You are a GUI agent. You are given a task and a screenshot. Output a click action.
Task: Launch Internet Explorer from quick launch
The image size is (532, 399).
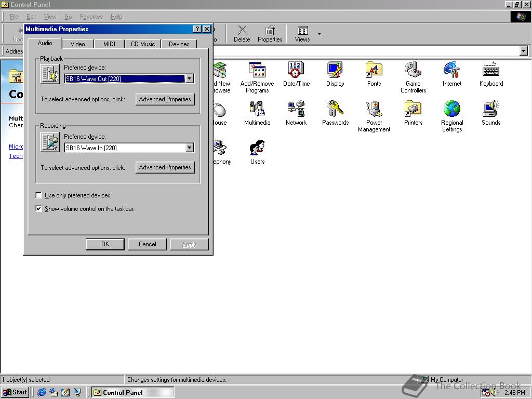(x=42, y=392)
